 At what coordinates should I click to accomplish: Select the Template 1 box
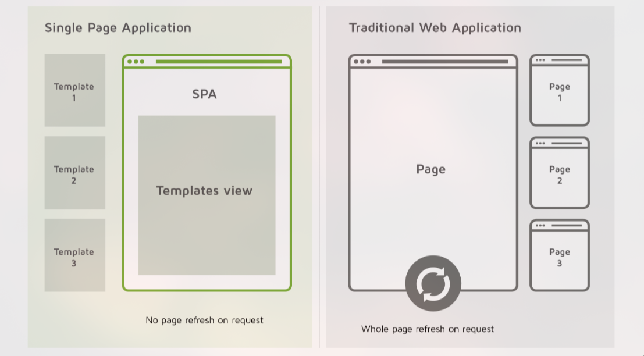pyautogui.click(x=74, y=91)
